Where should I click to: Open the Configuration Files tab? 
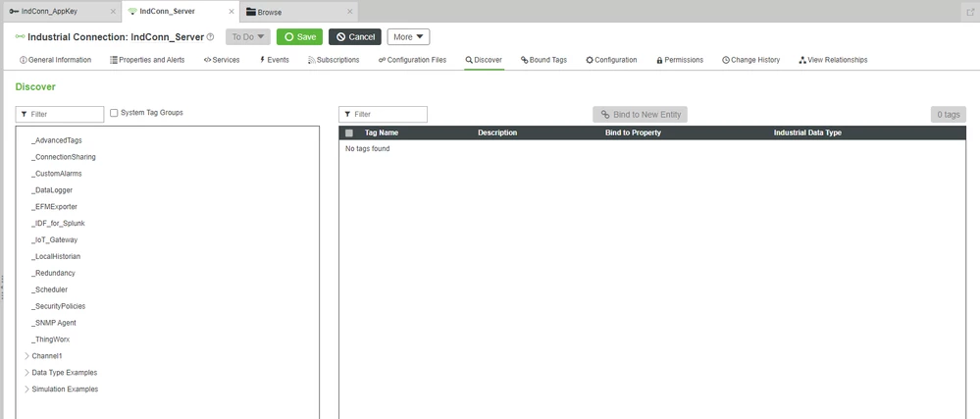pyautogui.click(x=412, y=60)
